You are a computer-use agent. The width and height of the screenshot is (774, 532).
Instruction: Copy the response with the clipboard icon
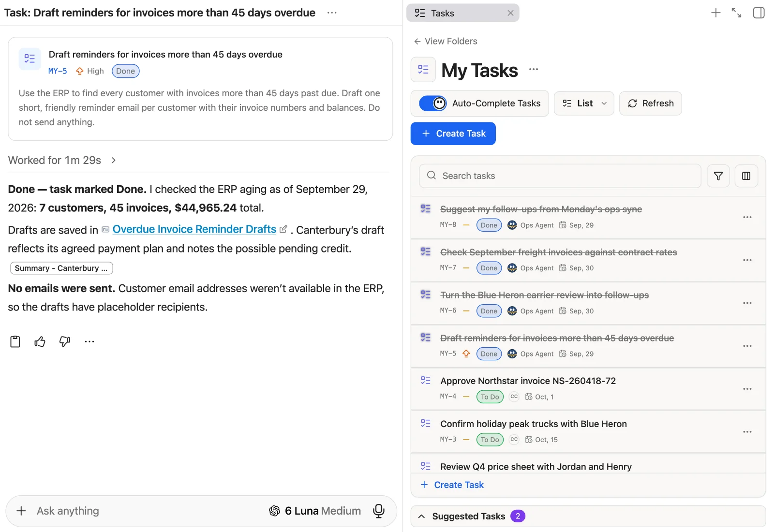[x=15, y=341]
